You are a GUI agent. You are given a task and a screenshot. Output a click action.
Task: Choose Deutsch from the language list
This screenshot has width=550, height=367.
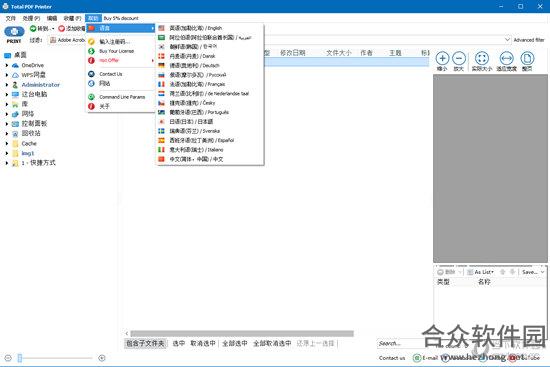point(209,66)
